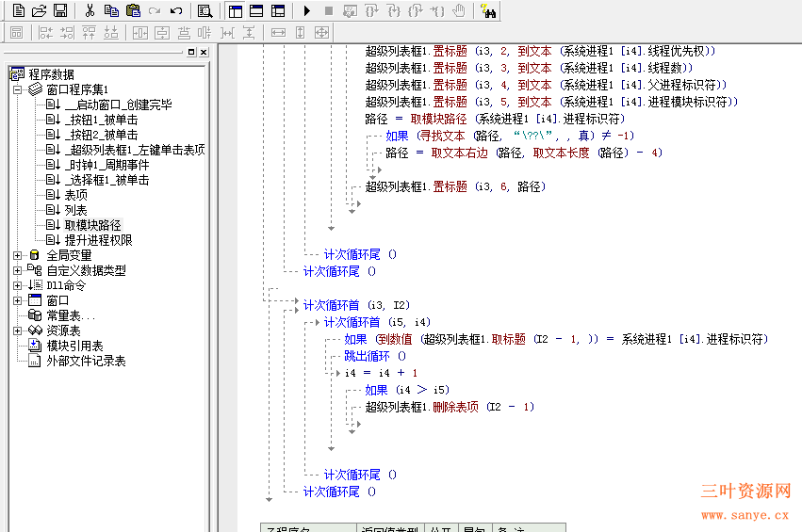Expand the 窗口 tree node
Screen dimensions: 802x532
[x=17, y=300]
